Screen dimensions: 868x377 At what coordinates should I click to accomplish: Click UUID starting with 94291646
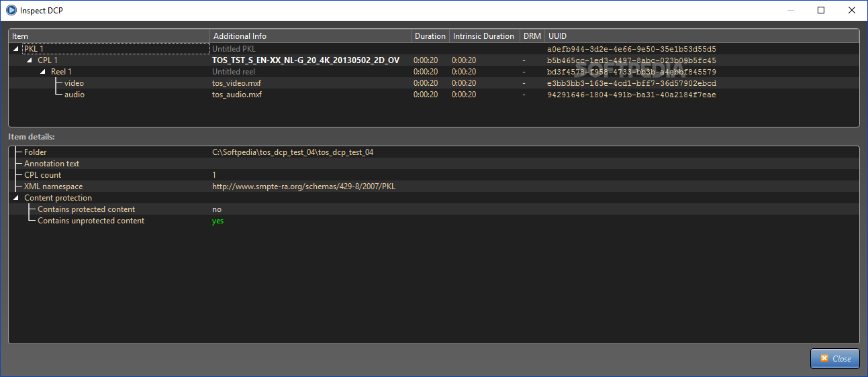632,95
